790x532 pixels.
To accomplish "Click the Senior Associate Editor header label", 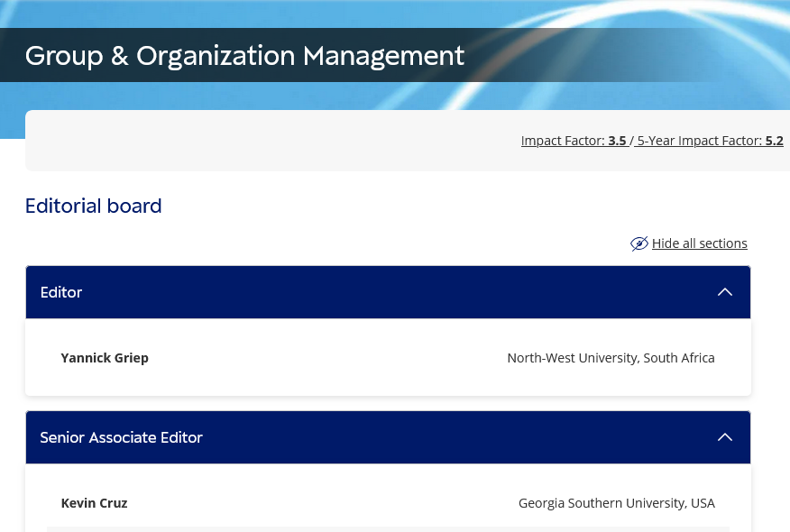I will pyautogui.click(x=121, y=437).
